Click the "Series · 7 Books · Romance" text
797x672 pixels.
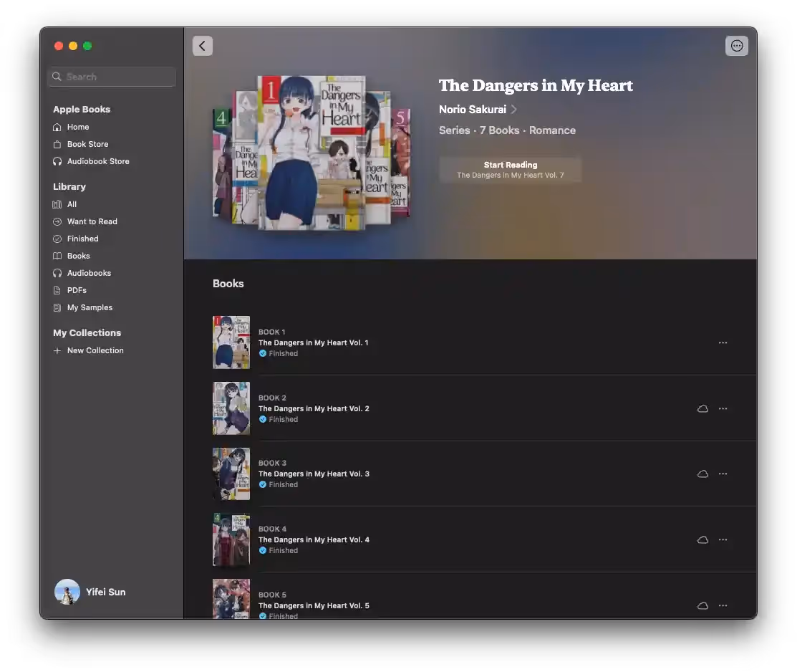pyautogui.click(x=507, y=130)
